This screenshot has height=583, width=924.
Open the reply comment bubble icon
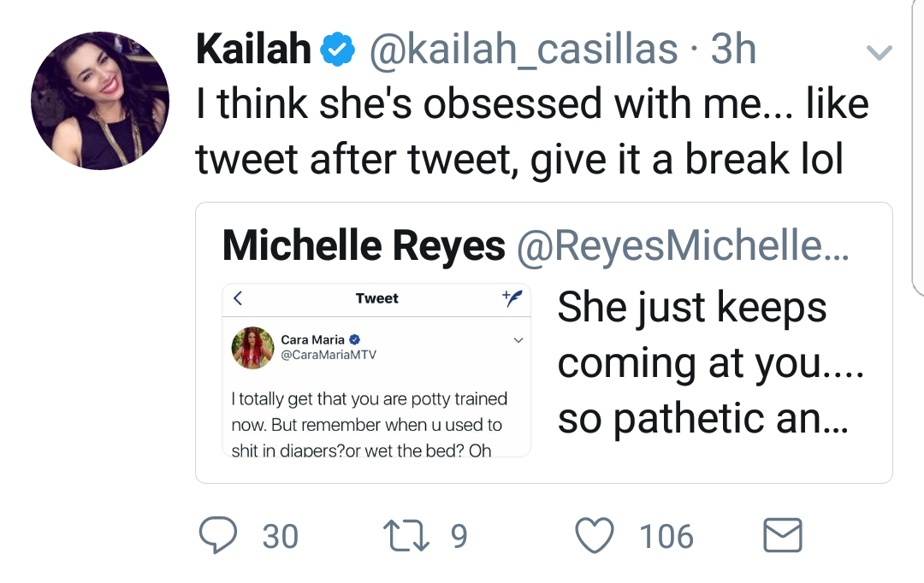tap(218, 535)
